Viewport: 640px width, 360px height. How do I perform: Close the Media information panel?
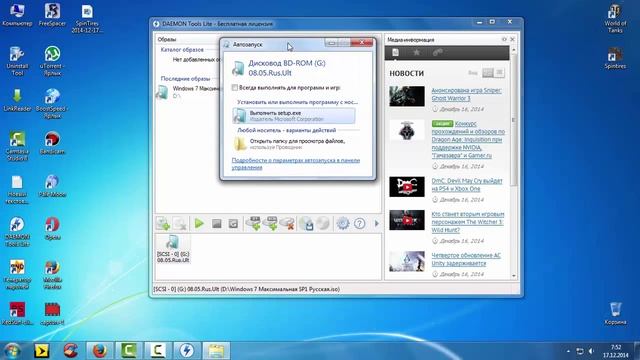pyautogui.click(x=512, y=39)
